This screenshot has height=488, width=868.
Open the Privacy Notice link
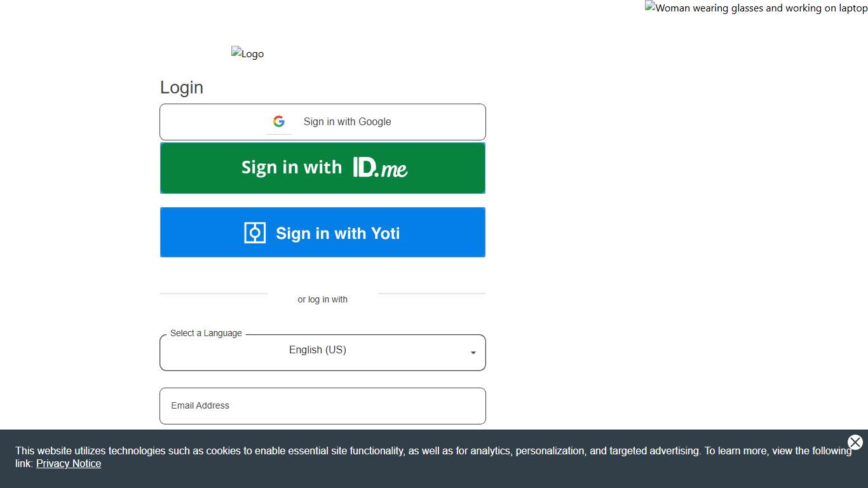pos(68,463)
